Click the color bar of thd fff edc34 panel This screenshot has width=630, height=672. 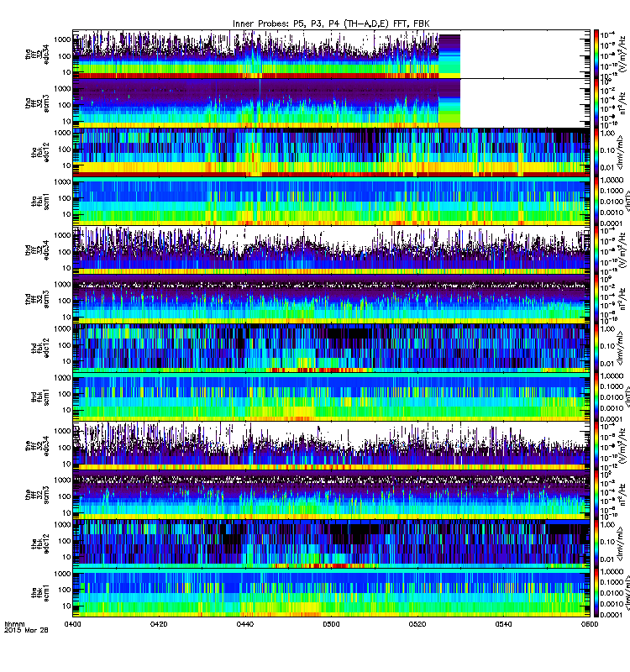[x=596, y=249]
